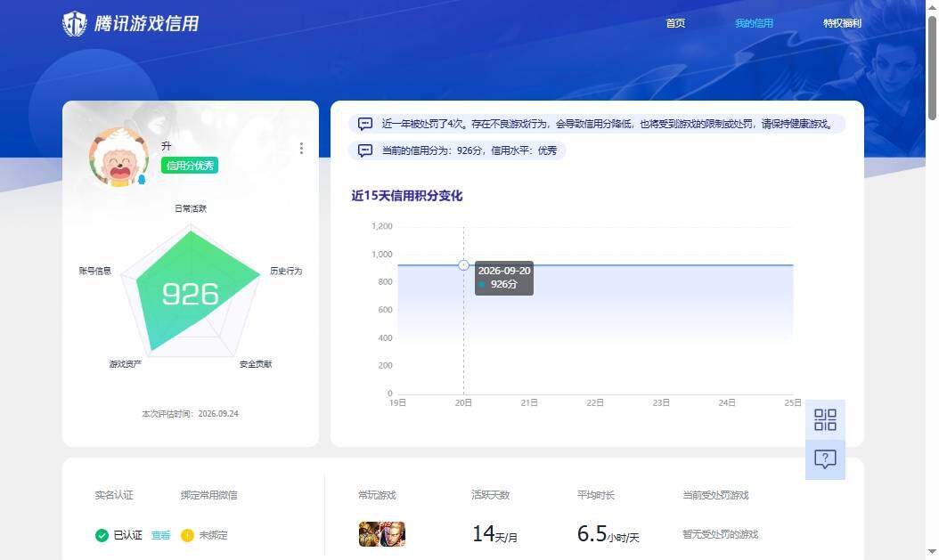Image resolution: width=939 pixels, height=560 pixels.
Task: Select the 游戏资产 radar label
Action: tap(125, 364)
